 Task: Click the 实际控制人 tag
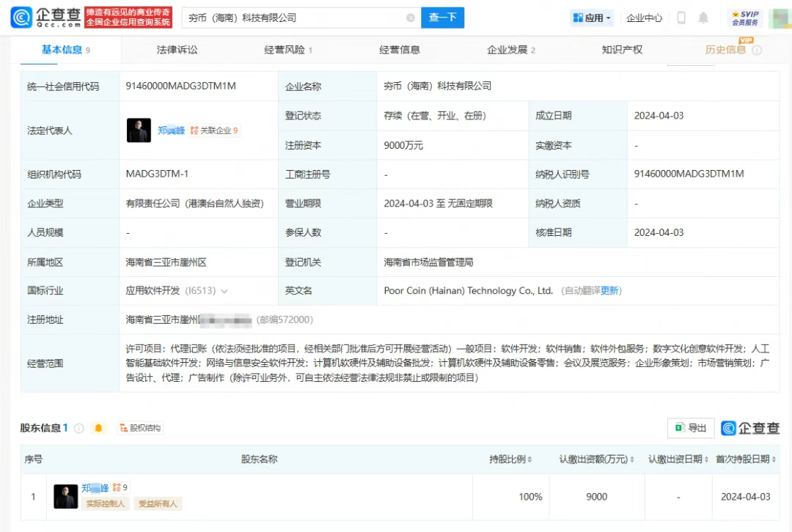pos(106,503)
